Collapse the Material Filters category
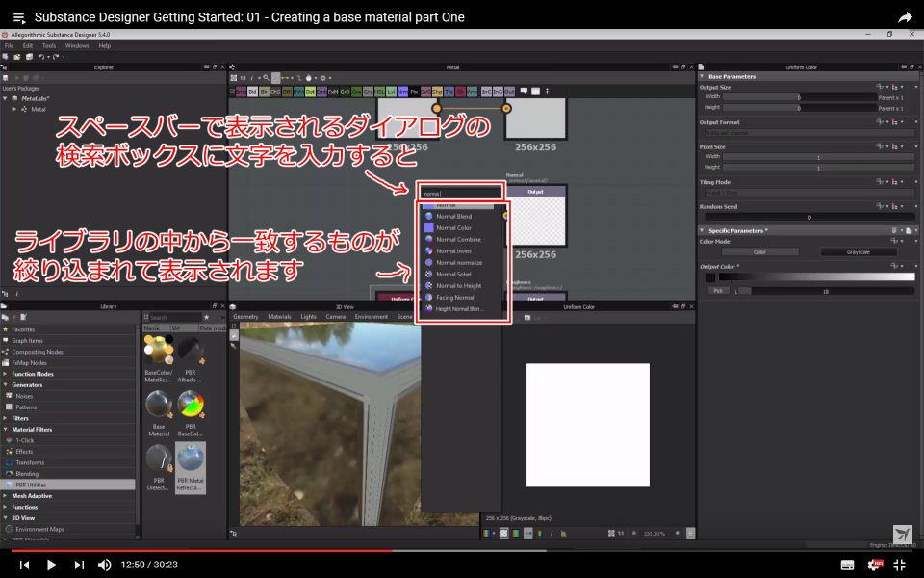The height and width of the screenshot is (578, 924). pyautogui.click(x=6, y=430)
